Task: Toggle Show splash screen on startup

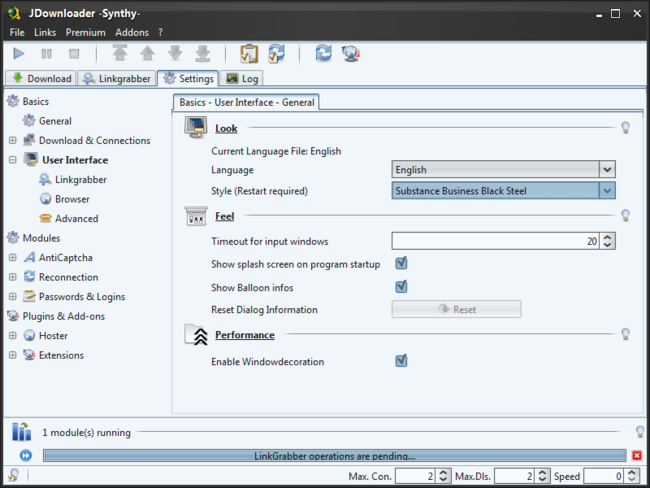Action: [x=401, y=263]
